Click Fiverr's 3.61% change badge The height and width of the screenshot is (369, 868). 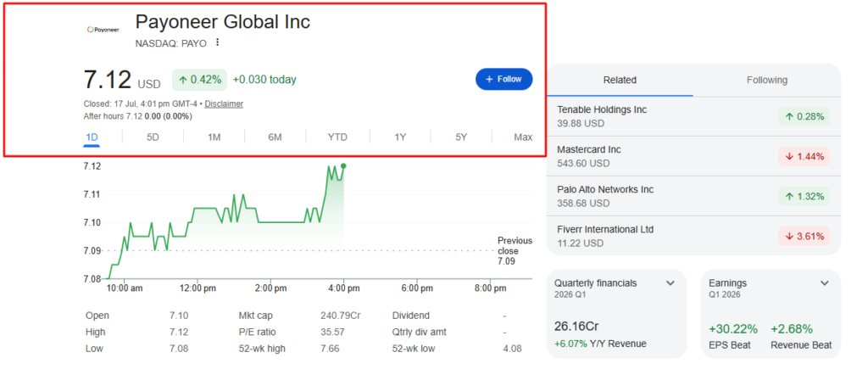click(804, 236)
